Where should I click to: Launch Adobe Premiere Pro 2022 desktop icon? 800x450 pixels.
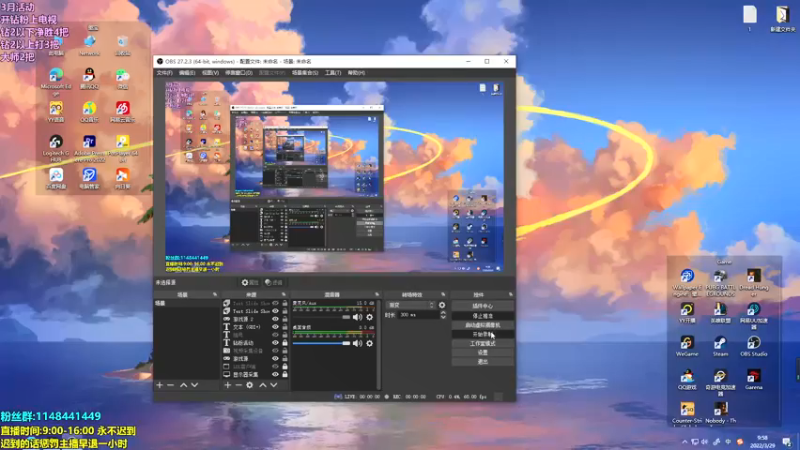[x=89, y=148]
